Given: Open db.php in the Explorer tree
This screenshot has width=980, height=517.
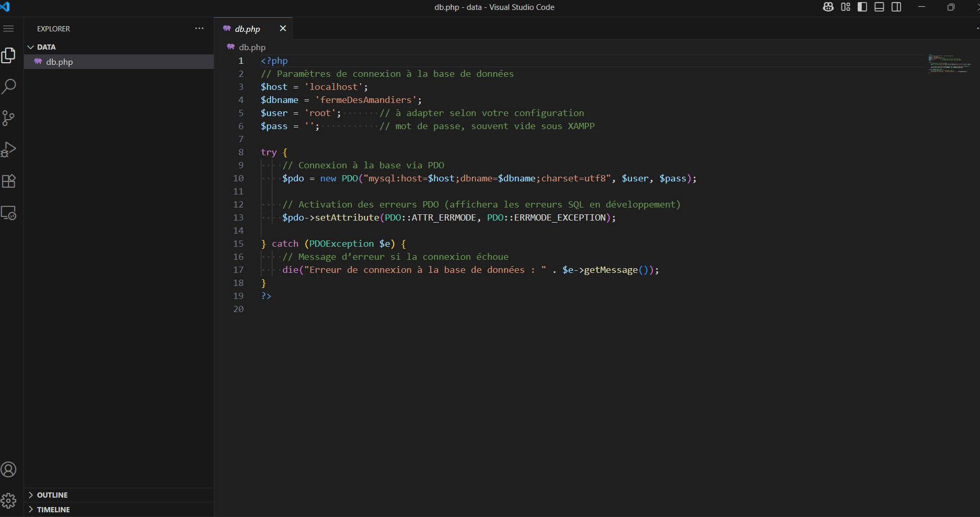Looking at the screenshot, I should tap(119, 62).
